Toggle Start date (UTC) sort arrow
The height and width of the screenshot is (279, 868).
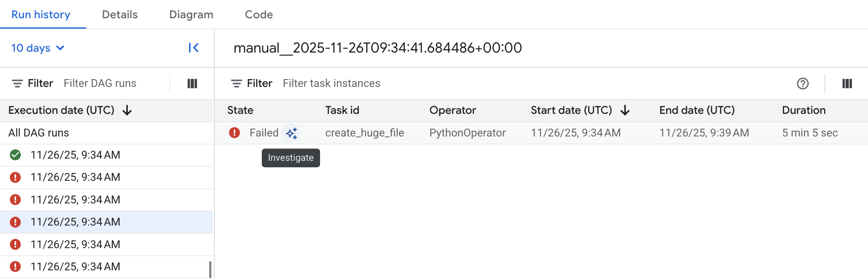(625, 110)
